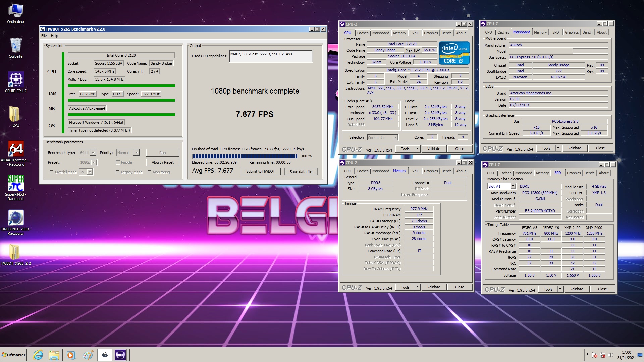Switch to Bench tab in CPU-Z CPU window
The width and height of the screenshot is (644, 362).
(x=446, y=33)
